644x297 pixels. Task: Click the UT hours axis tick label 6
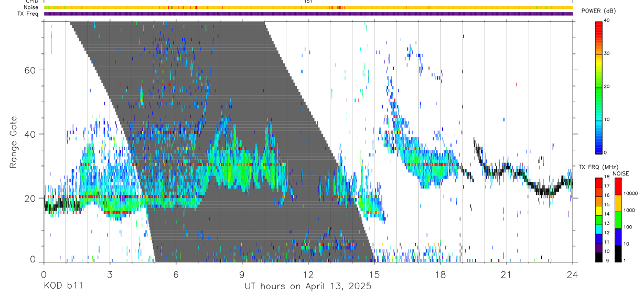[x=176, y=274]
